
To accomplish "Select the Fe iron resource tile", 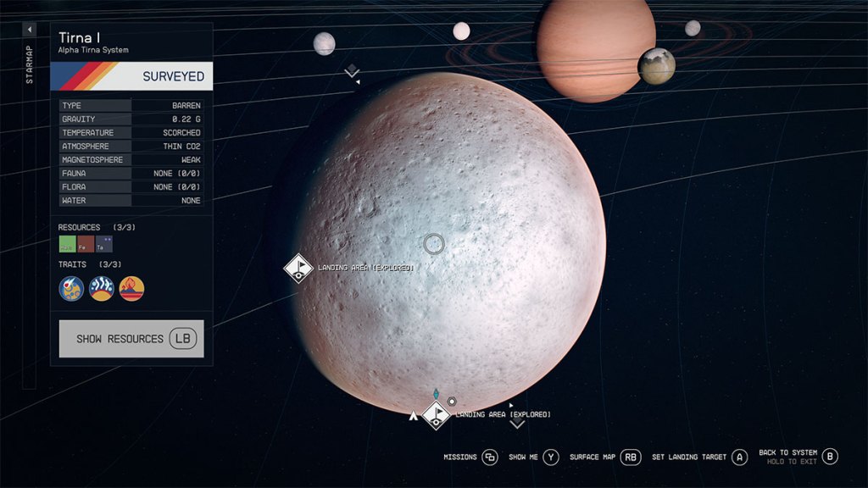I will pos(86,245).
